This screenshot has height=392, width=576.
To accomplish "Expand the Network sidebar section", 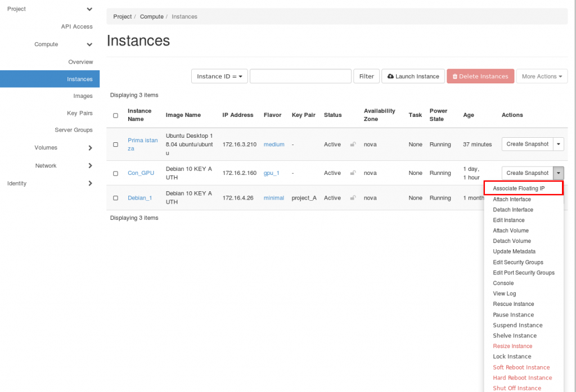I will tap(90, 166).
